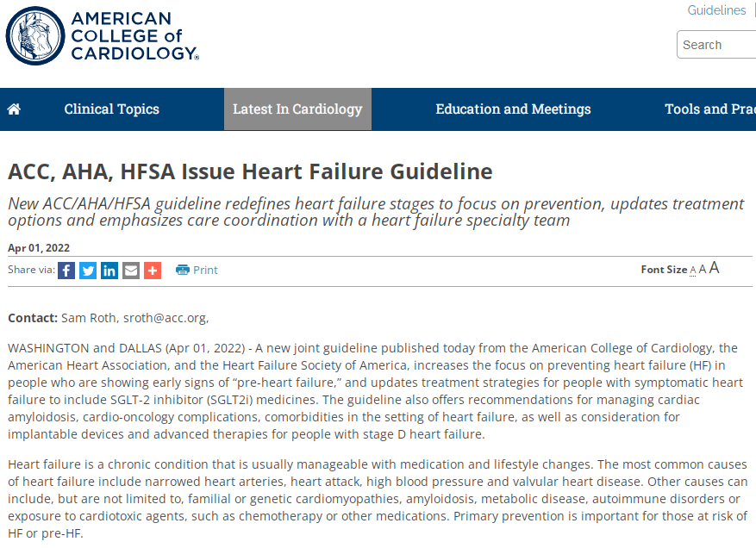Click the Print link
This screenshot has height=548, width=756.
pyautogui.click(x=205, y=270)
